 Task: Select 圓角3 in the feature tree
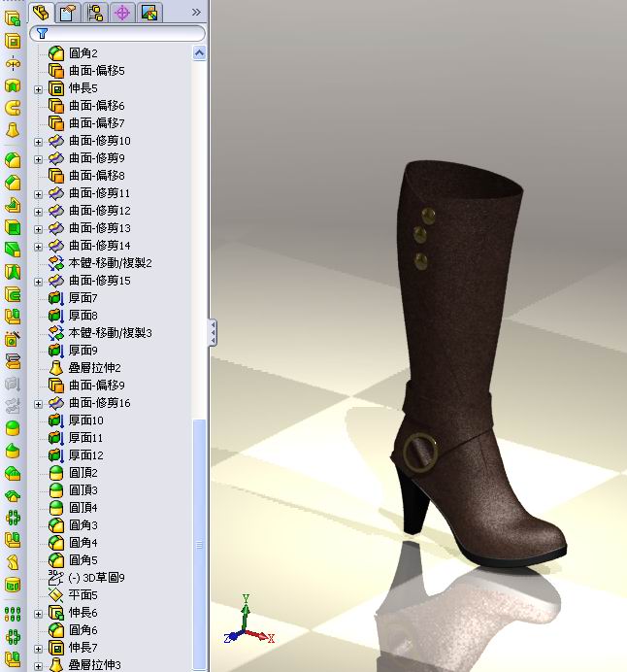[83, 525]
